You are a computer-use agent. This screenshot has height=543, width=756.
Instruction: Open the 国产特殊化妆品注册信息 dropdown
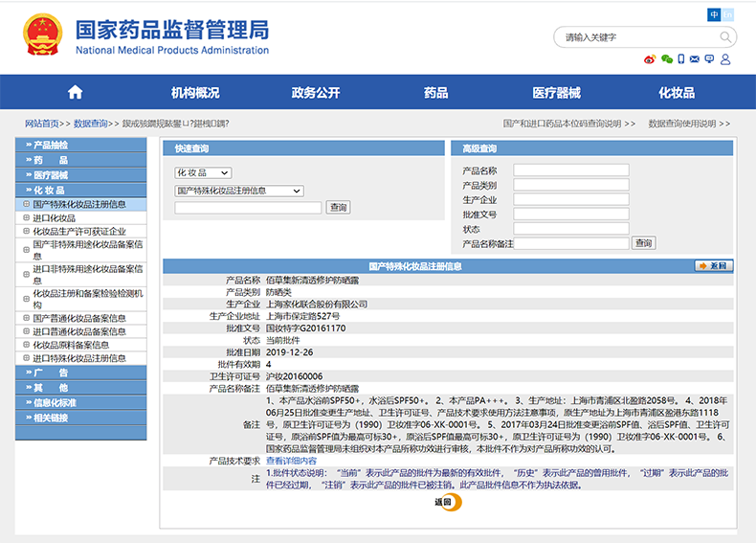(x=238, y=191)
